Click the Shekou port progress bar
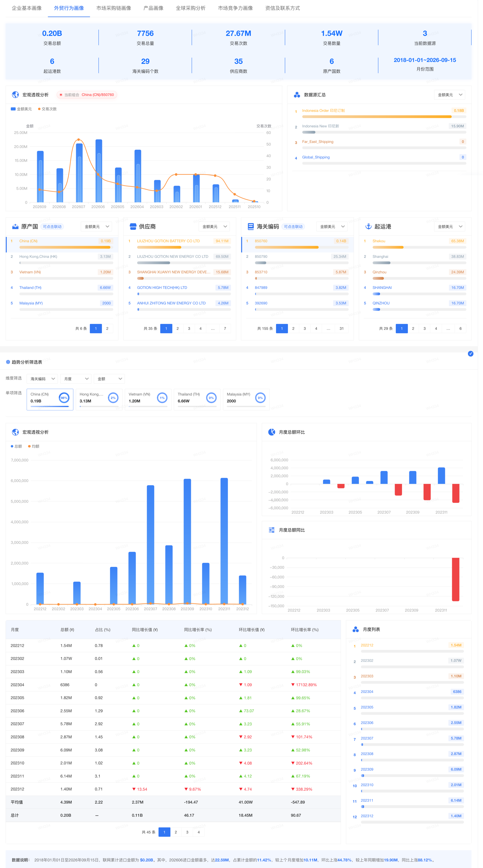This screenshot has height=868, width=483. click(419, 247)
